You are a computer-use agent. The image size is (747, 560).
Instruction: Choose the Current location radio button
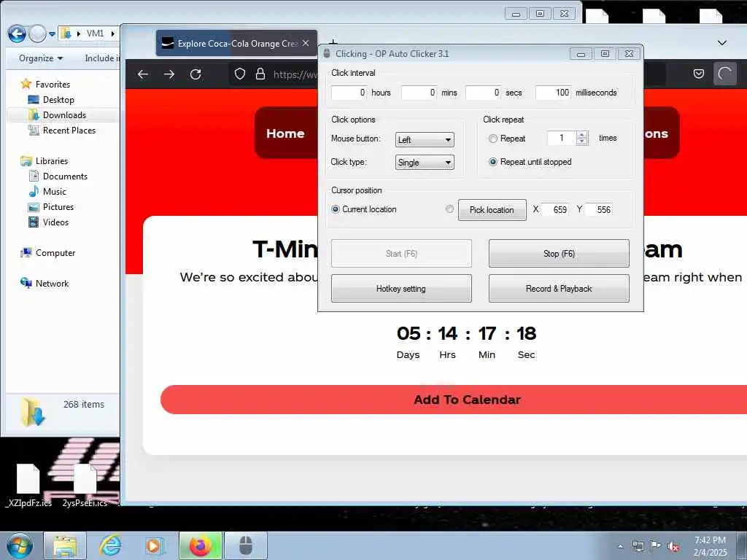(x=336, y=209)
